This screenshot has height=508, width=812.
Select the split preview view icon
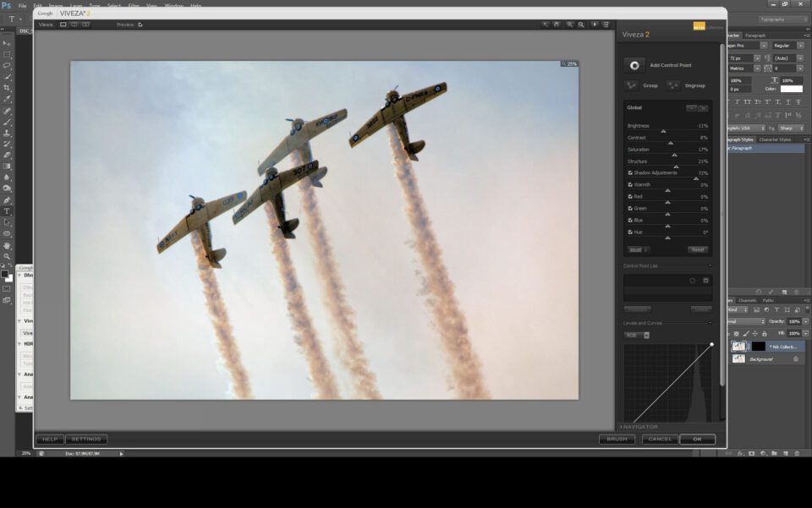[74, 25]
